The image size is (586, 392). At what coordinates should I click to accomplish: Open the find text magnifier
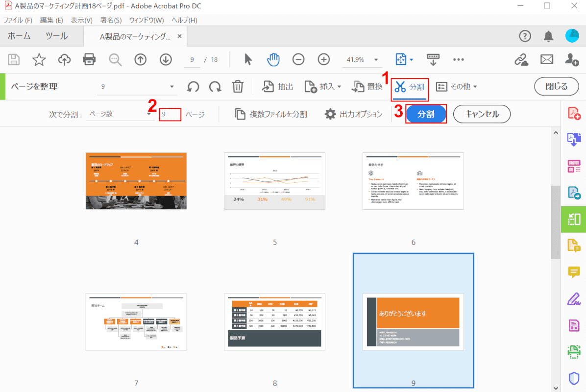click(x=115, y=59)
